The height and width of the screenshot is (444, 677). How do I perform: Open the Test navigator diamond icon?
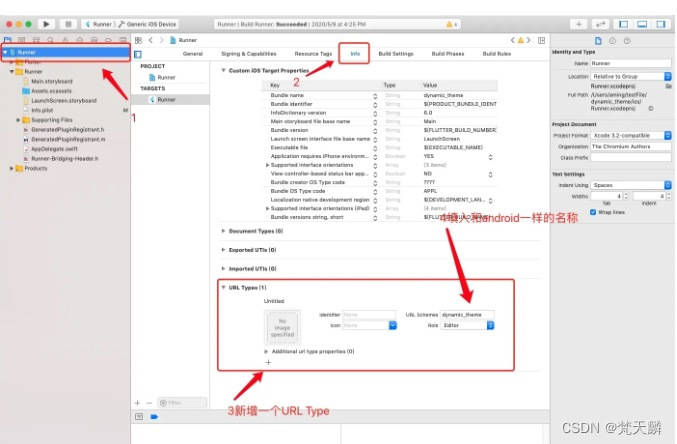click(x=79, y=40)
